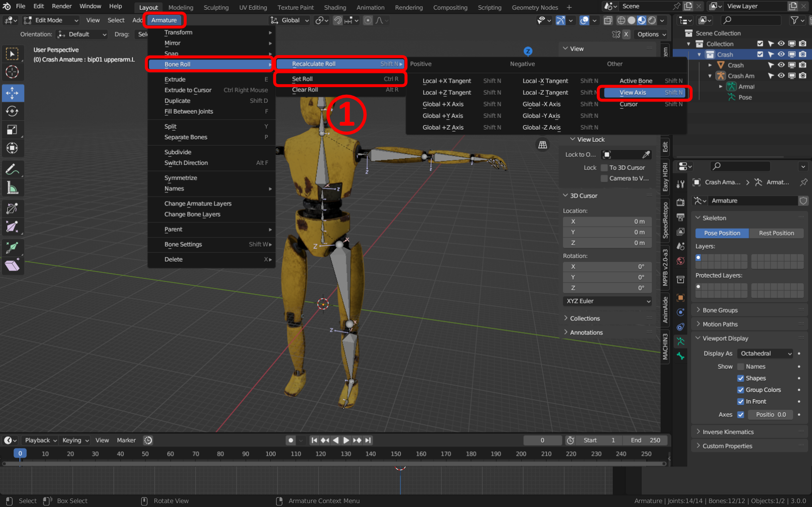The height and width of the screenshot is (507, 812).
Task: Open the Edit Mode dropdown
Action: pos(51,20)
